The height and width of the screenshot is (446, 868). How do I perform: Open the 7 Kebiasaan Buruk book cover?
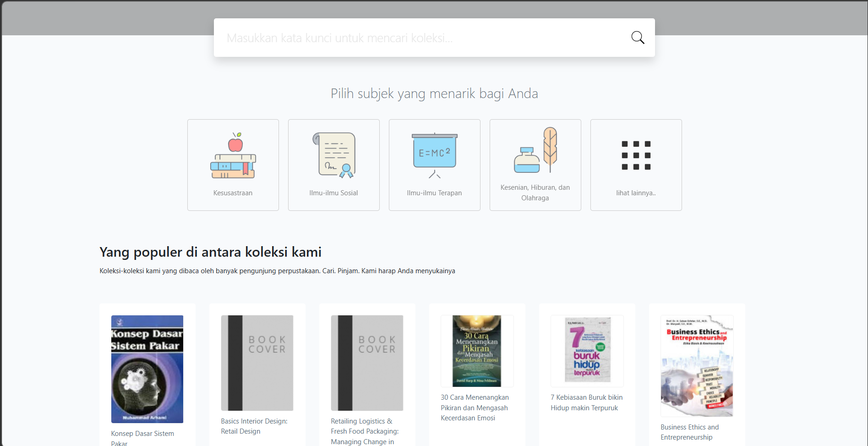click(x=587, y=351)
